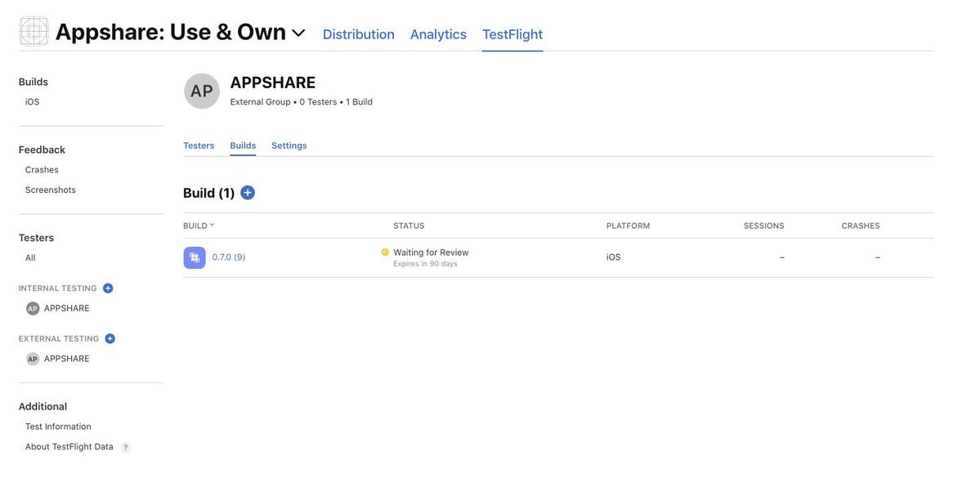The width and height of the screenshot is (980, 496).
Task: Click the Appshare app icon placeholder
Action: point(34,31)
